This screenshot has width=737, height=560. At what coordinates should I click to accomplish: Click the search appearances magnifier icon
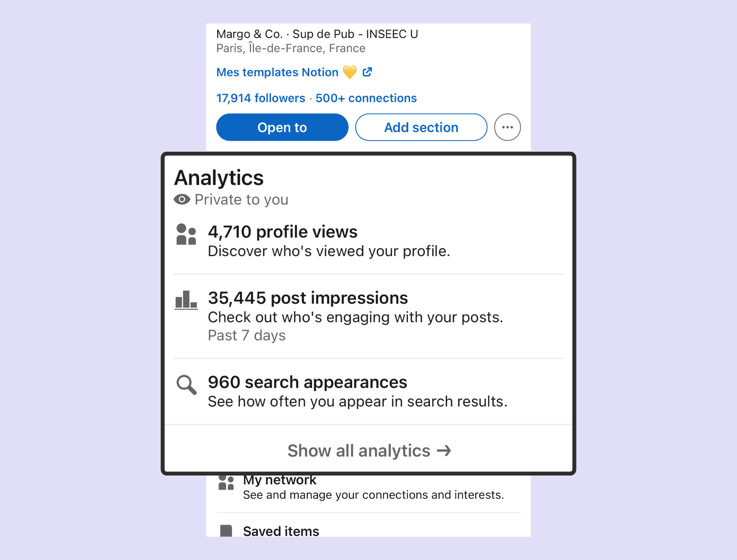click(x=186, y=384)
